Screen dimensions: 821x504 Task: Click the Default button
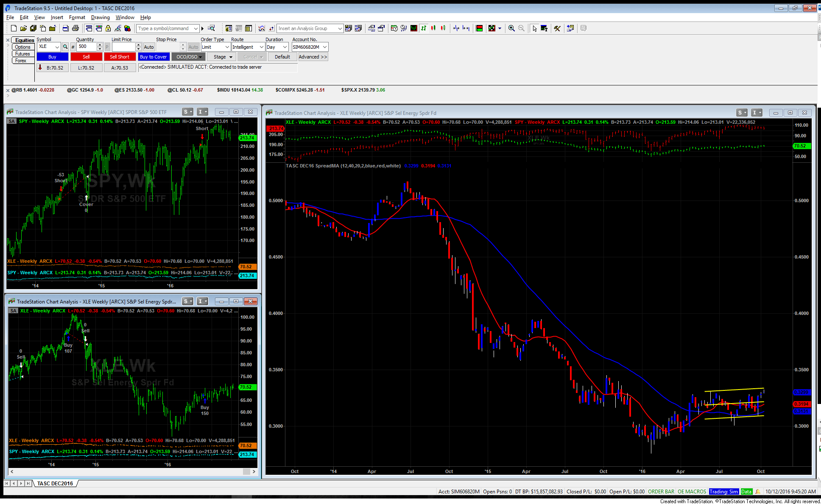282,57
